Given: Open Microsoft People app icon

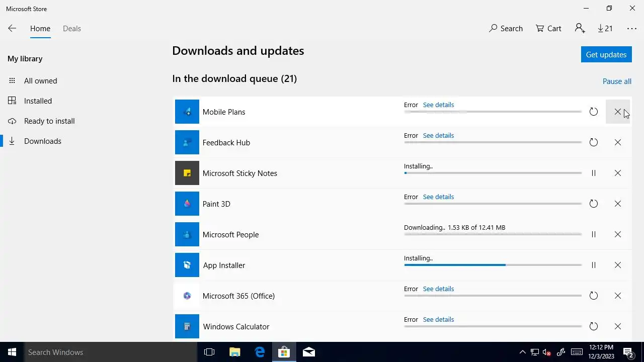Looking at the screenshot, I should pyautogui.click(x=187, y=234).
